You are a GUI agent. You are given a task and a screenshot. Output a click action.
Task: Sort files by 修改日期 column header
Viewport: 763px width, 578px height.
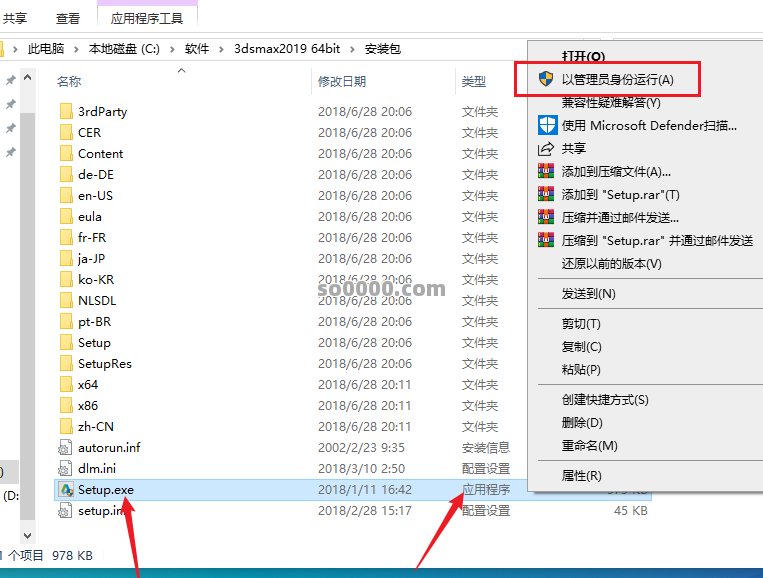point(342,81)
